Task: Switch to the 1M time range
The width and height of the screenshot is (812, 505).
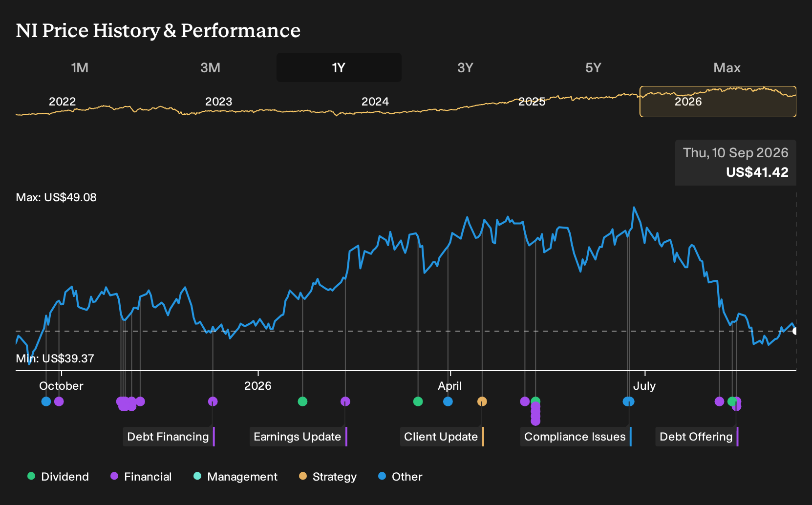Action: coord(80,67)
